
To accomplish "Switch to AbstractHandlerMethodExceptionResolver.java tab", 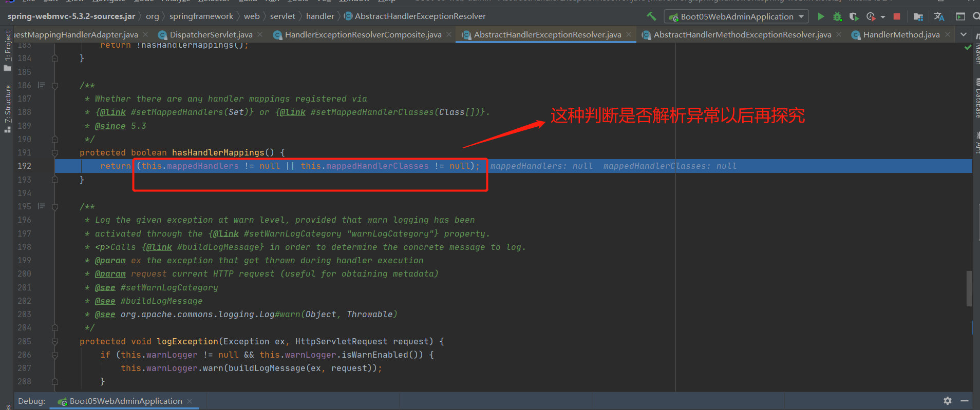I will 742,34.
